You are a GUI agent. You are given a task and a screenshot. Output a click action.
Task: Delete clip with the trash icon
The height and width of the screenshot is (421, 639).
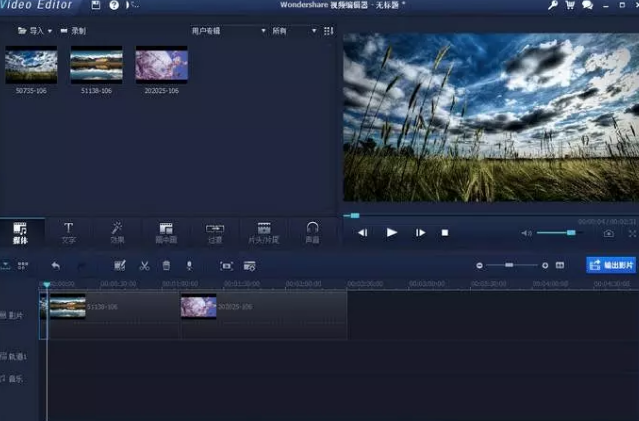click(166, 266)
